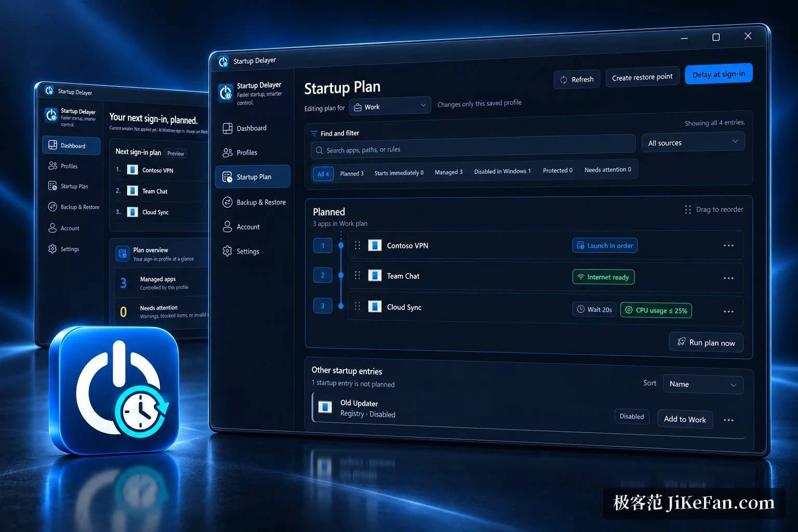Screen dimensions: 798x532
Task: Click the Refresh button
Action: coord(577,79)
